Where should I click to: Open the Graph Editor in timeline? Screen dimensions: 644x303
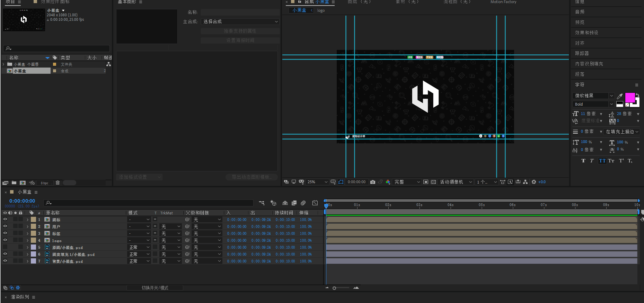point(315,203)
